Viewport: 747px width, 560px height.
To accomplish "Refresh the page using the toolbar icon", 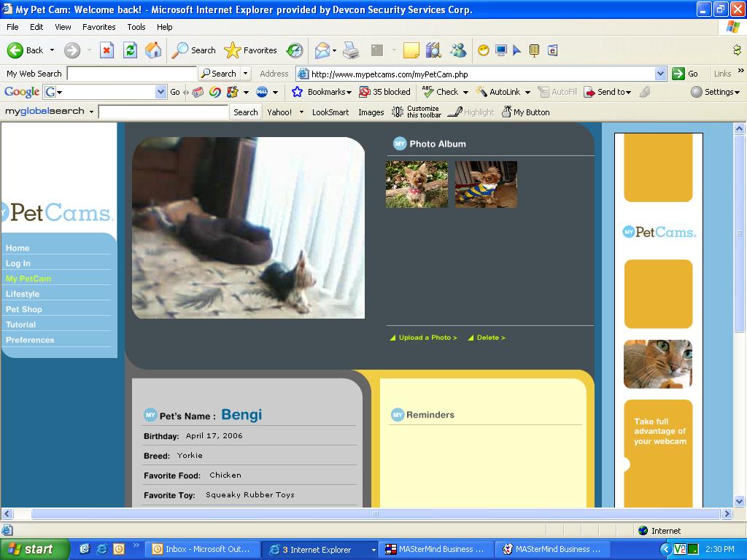I will (130, 50).
